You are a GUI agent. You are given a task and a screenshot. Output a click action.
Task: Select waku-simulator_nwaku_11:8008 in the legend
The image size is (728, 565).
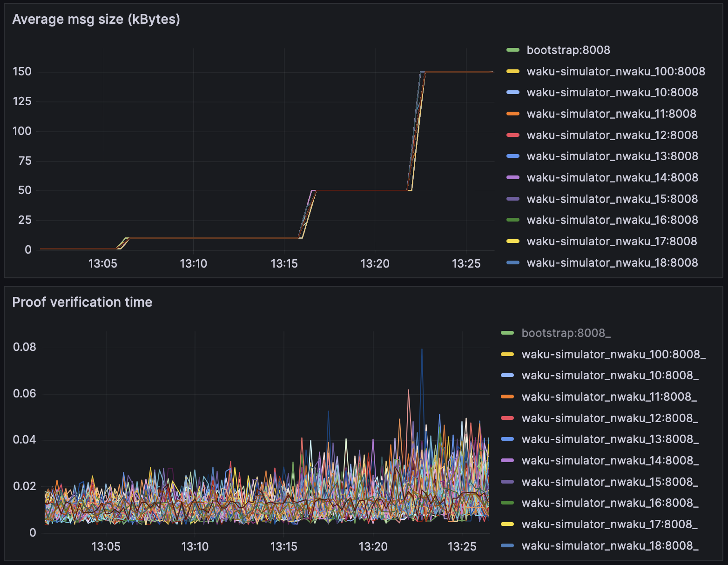[x=611, y=114]
